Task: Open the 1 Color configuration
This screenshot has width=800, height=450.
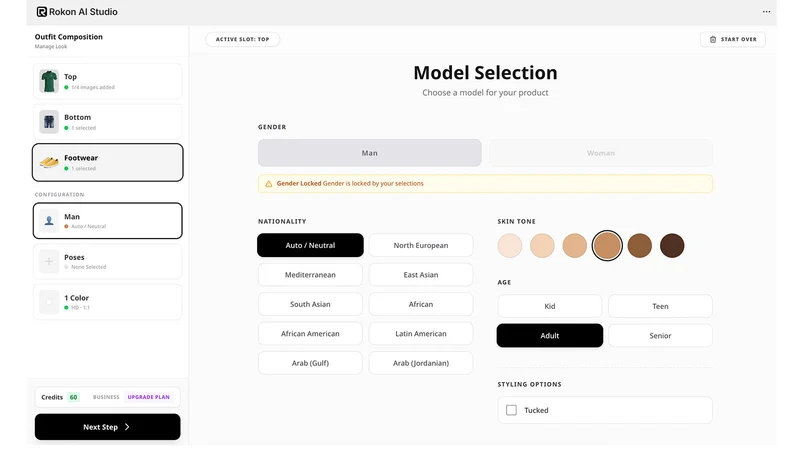Action: pos(108,302)
